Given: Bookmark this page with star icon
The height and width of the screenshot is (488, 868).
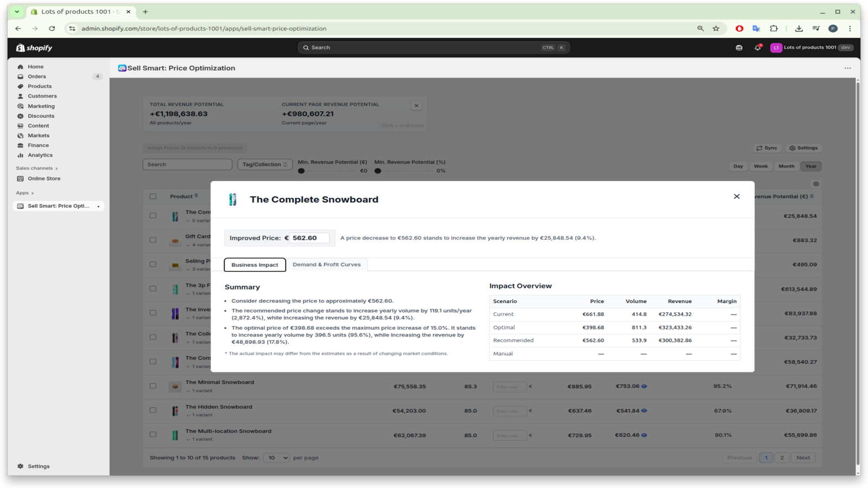Looking at the screenshot, I should (716, 29).
